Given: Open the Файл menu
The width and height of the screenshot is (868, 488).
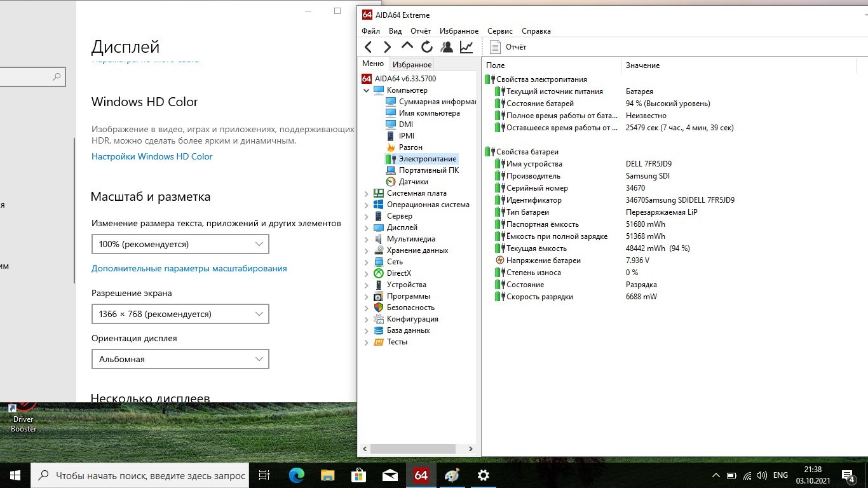Looking at the screenshot, I should click(370, 31).
